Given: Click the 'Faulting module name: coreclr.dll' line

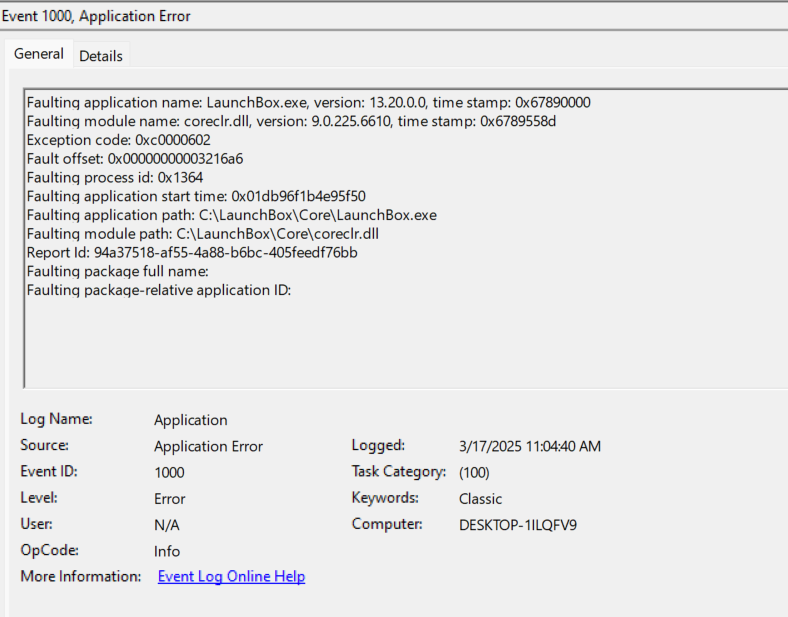Looking at the screenshot, I should pyautogui.click(x=291, y=121).
